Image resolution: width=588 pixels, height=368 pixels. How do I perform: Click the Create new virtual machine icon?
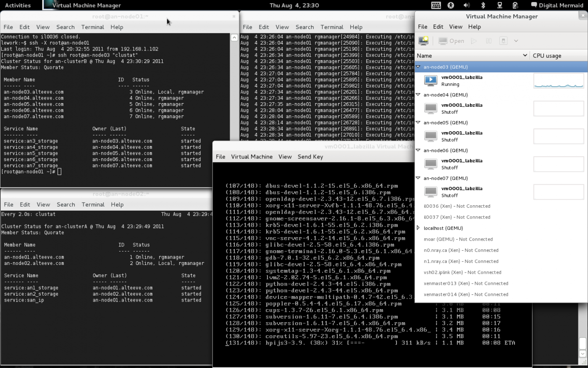click(x=423, y=41)
